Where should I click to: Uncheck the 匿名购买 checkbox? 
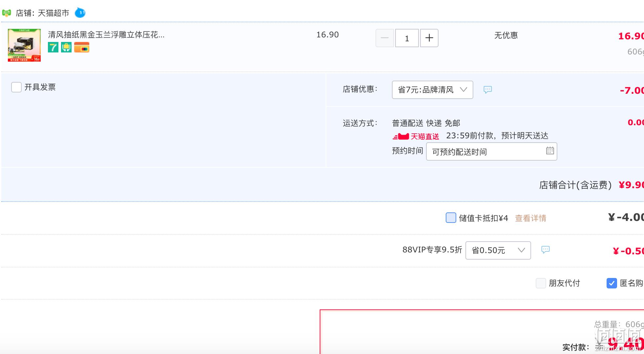pos(612,283)
